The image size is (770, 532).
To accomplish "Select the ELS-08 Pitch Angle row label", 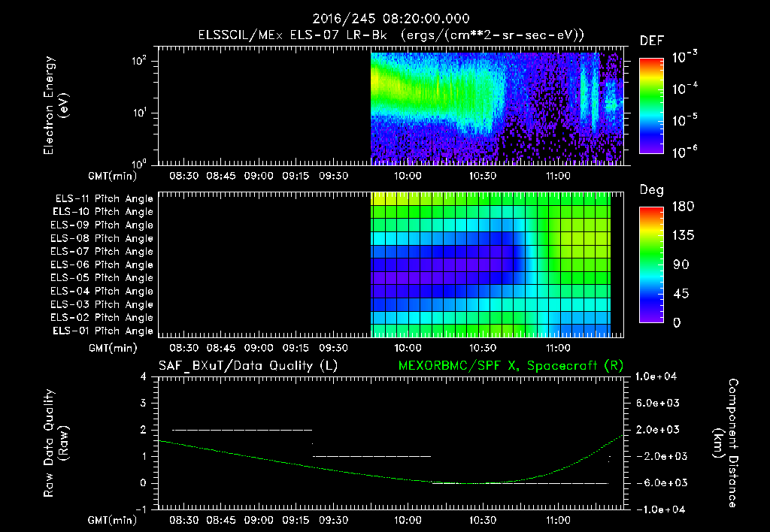I will [x=102, y=238].
